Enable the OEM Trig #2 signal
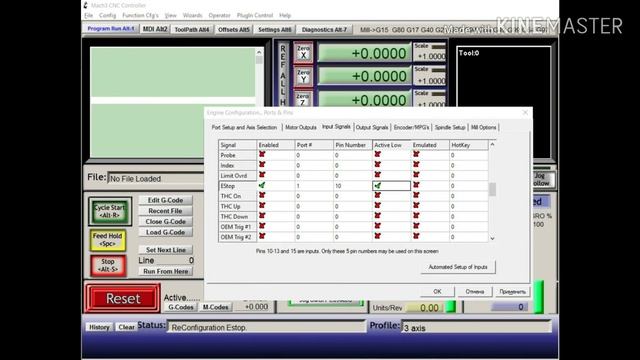 coord(262,236)
